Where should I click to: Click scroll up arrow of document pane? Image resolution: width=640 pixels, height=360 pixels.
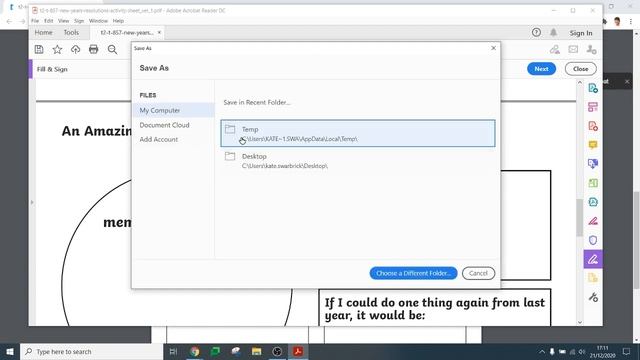[x=580, y=82]
